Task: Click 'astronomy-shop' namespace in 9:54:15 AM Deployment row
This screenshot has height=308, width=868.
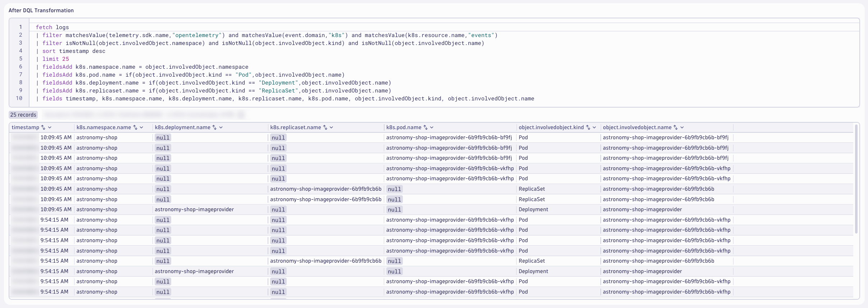Action: [x=97, y=271]
